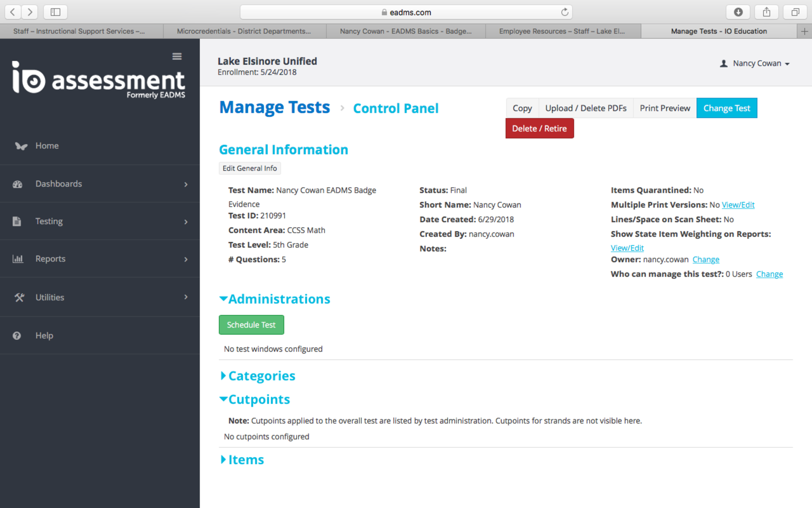Reload the page with the refresh icon
This screenshot has width=812, height=508.
click(565, 12)
